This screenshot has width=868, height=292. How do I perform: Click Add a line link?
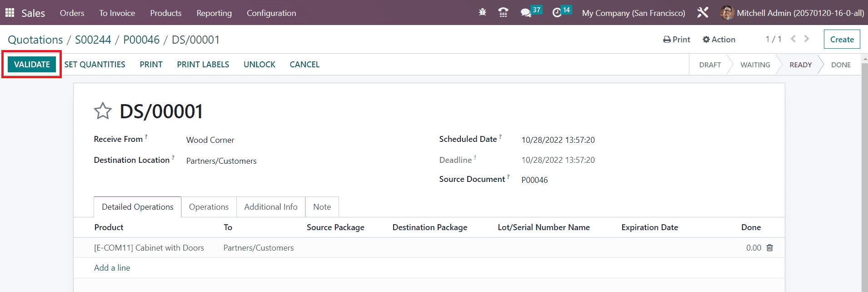tap(112, 268)
